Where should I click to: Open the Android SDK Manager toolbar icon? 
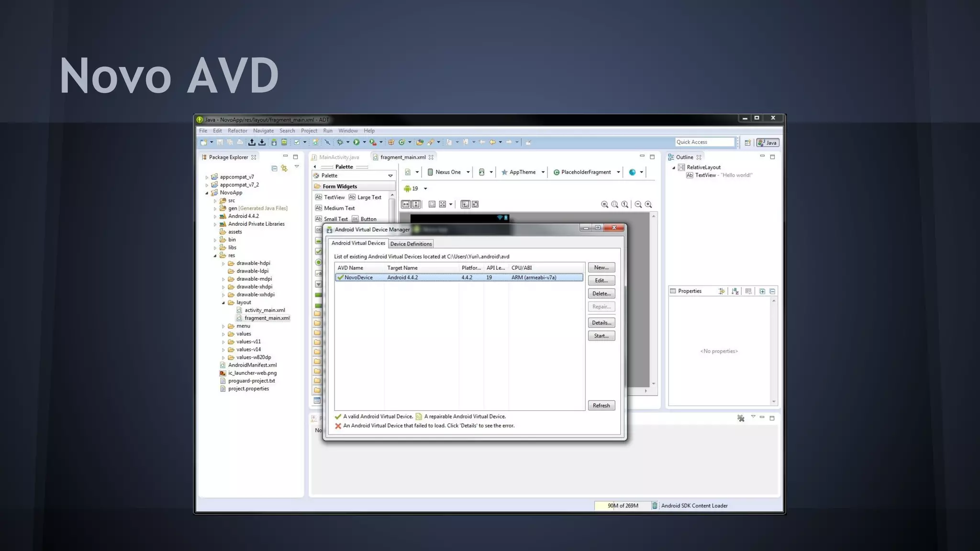pyautogui.click(x=274, y=142)
